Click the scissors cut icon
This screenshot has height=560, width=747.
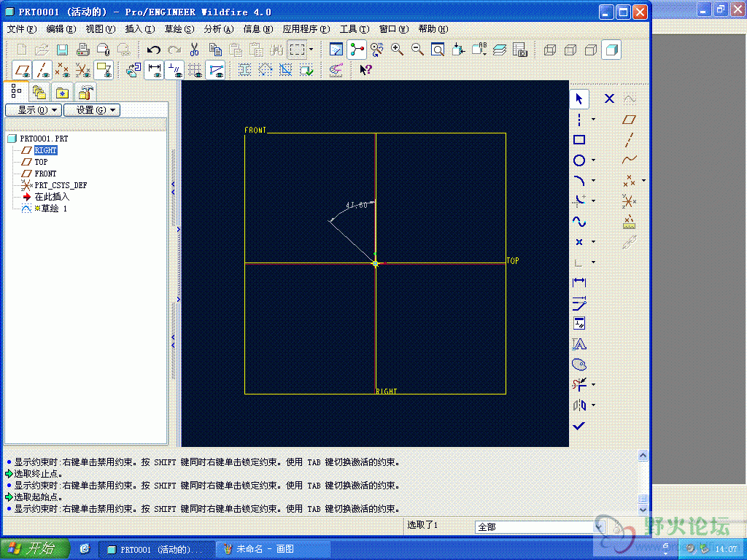pos(194,50)
